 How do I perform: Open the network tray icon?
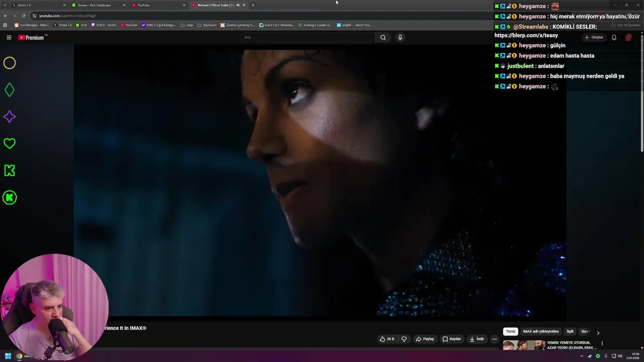613,356
